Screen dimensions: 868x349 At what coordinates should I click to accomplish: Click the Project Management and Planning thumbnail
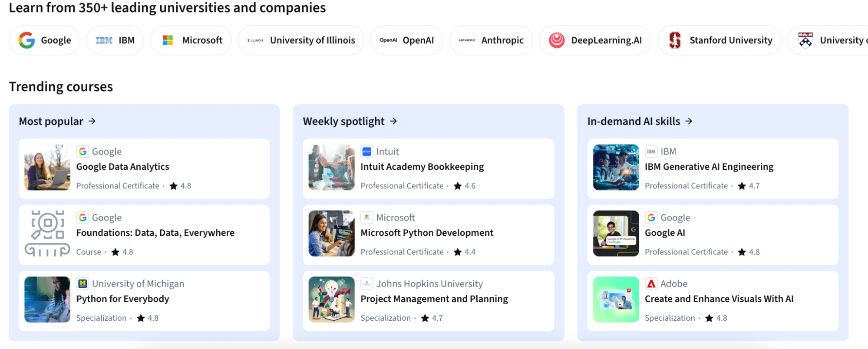(331, 300)
